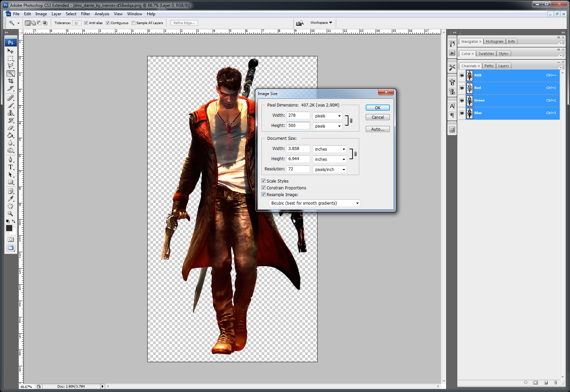Open the resampling method Bicubic dropdown
The width and height of the screenshot is (570, 392).
point(314,203)
